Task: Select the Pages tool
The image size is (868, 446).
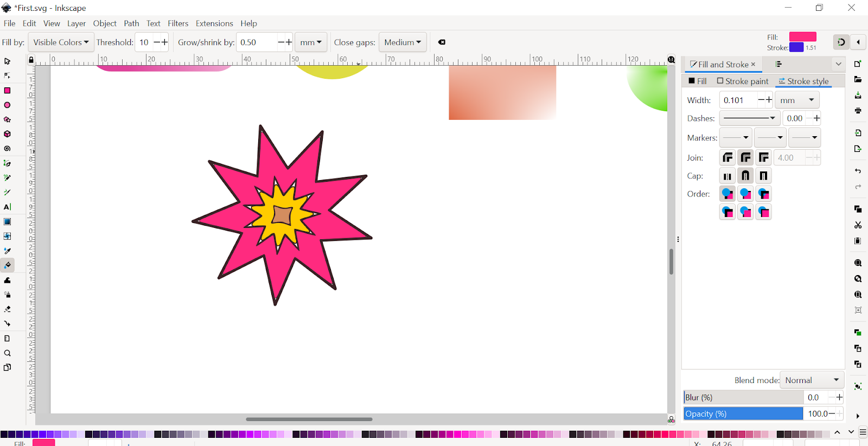Action: (7, 367)
